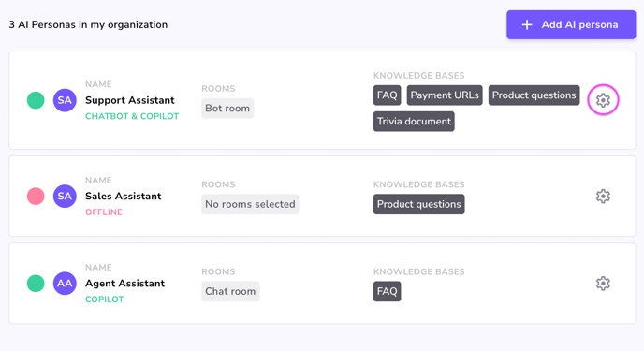Select the Chat room tag
Screen dimensions: 644x351
coord(230,291)
